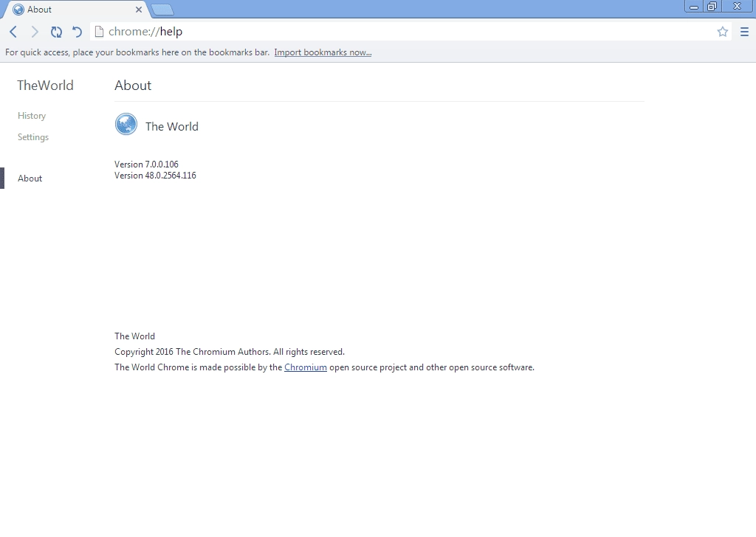Open Settings in the sidebar
The height and width of the screenshot is (537, 756).
pyautogui.click(x=33, y=137)
